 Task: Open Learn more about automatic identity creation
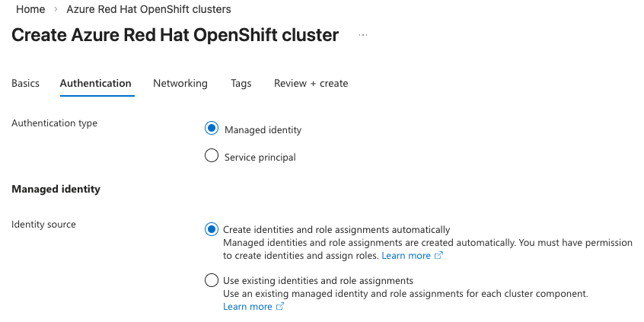pos(413,256)
